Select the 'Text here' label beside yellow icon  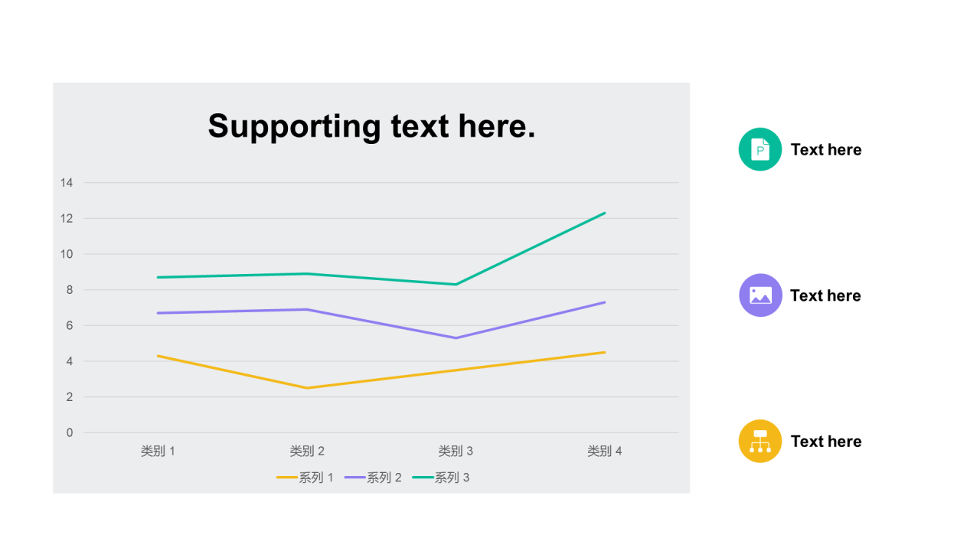point(826,442)
